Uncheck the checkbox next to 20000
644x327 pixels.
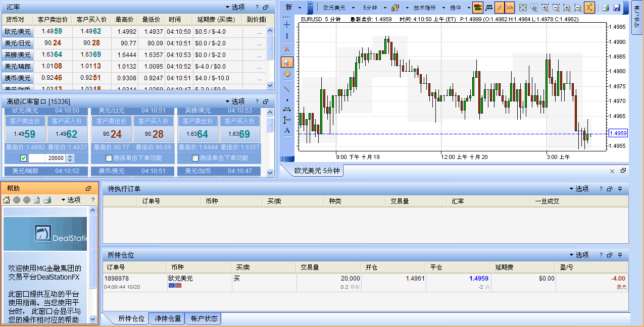[x=23, y=158]
